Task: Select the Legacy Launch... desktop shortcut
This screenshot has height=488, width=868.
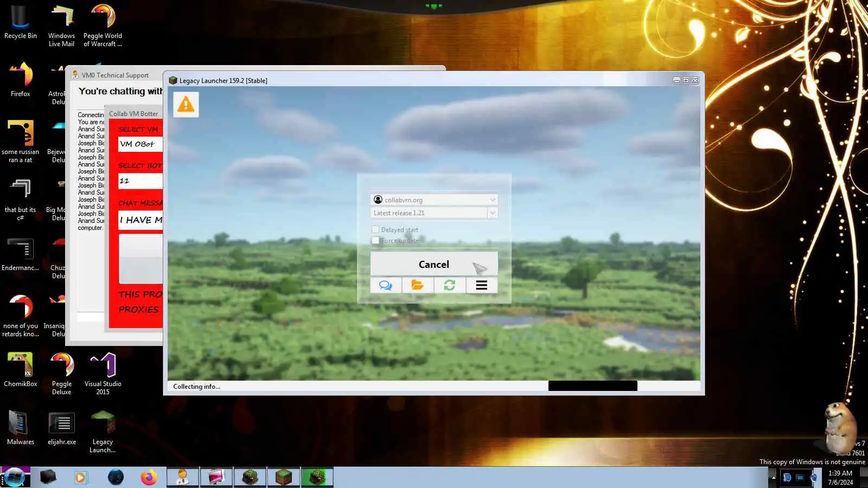Action: coord(103,432)
